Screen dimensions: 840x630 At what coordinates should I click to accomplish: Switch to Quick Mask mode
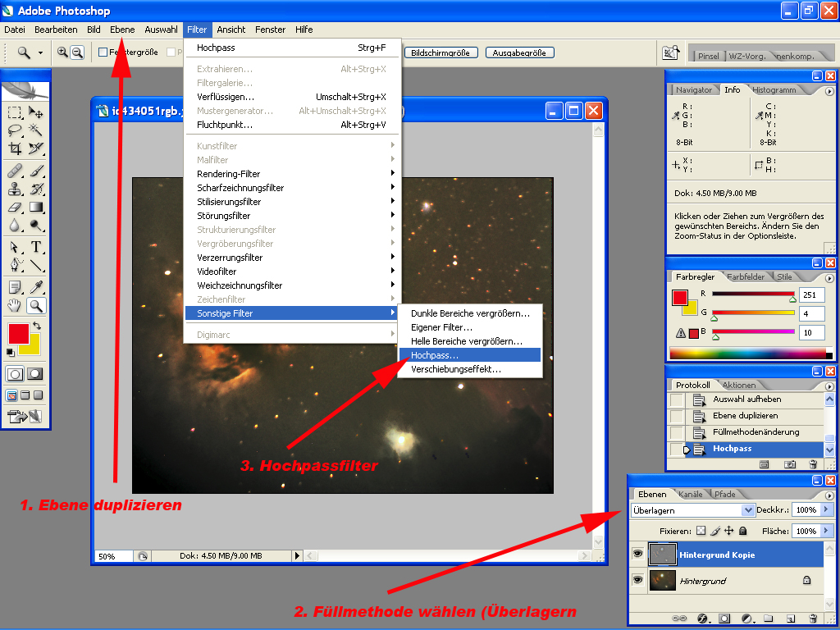34,374
